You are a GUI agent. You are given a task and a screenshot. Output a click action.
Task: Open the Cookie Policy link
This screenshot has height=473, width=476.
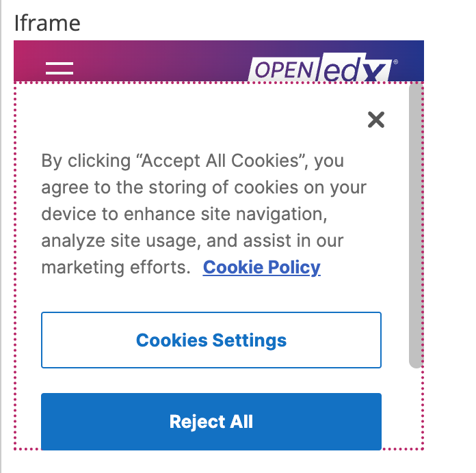(x=261, y=267)
